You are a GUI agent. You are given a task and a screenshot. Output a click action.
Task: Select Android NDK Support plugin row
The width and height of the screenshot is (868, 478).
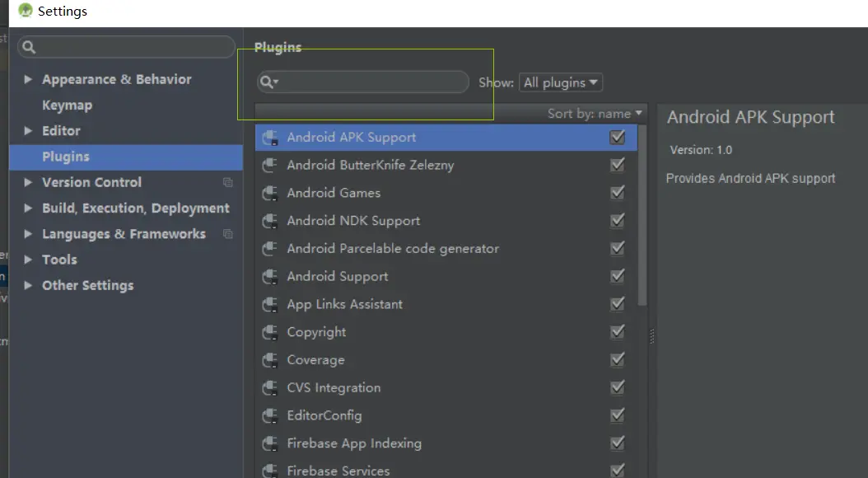coord(446,220)
